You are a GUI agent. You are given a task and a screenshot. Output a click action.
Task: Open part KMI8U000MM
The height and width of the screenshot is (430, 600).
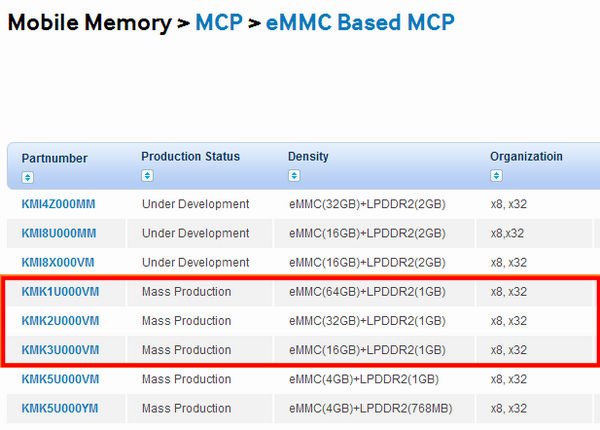click(59, 233)
